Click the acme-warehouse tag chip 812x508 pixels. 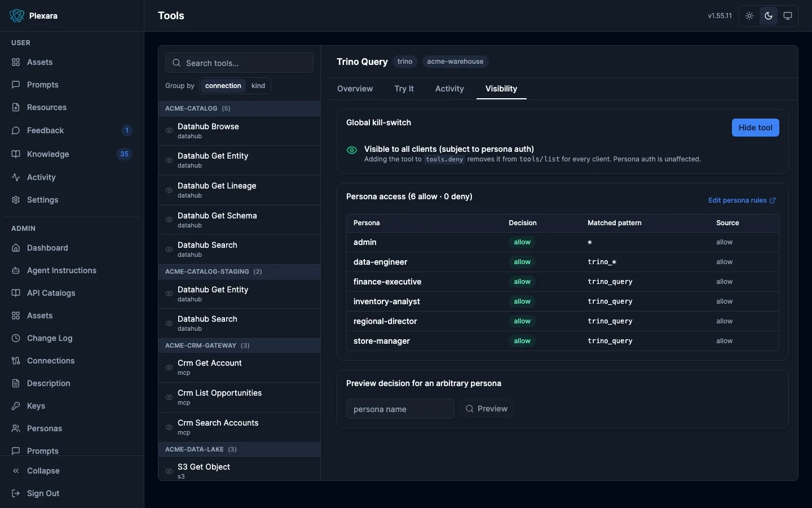[455, 62]
